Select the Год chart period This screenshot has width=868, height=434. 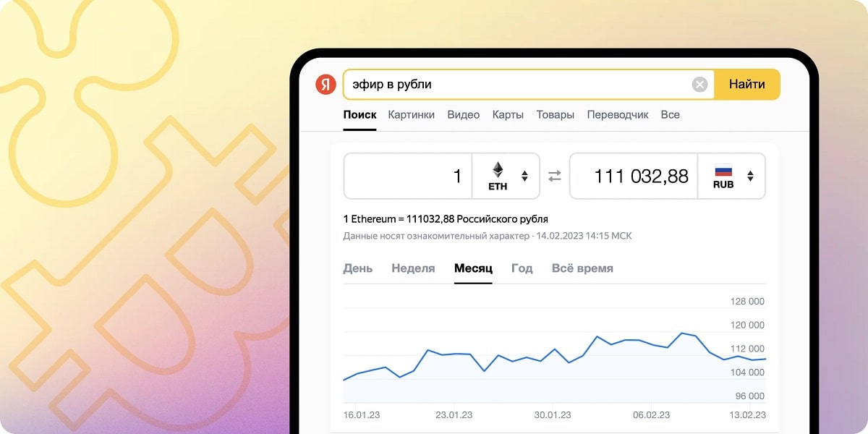click(522, 268)
